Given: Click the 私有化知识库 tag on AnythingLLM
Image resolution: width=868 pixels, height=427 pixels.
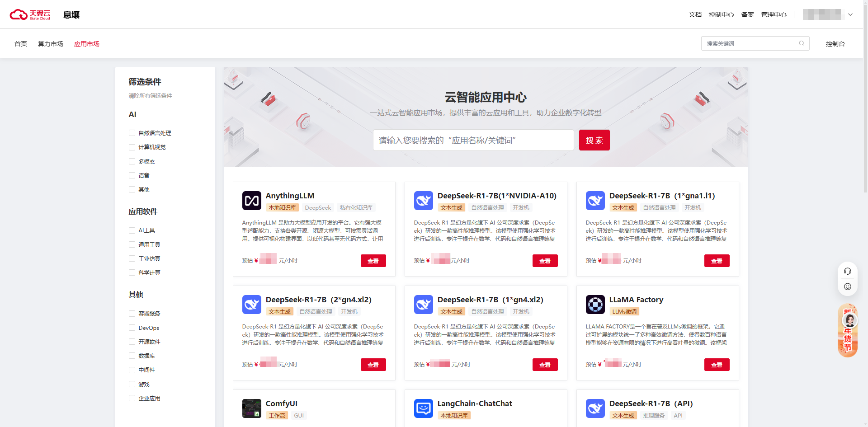Looking at the screenshot, I should [x=356, y=208].
